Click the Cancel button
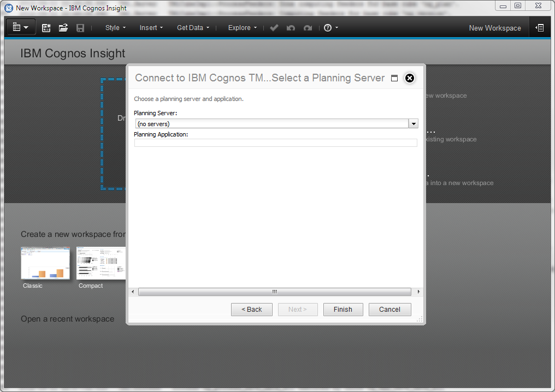This screenshot has width=555, height=392. coord(389,310)
